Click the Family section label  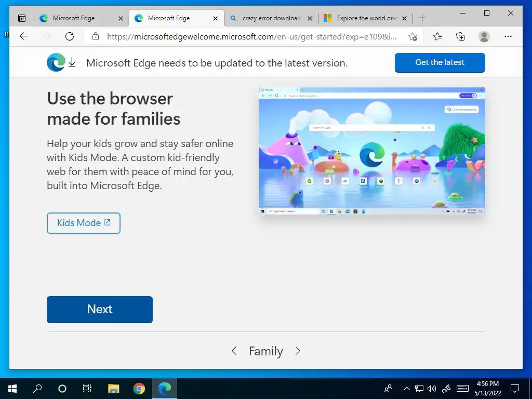pyautogui.click(x=265, y=351)
